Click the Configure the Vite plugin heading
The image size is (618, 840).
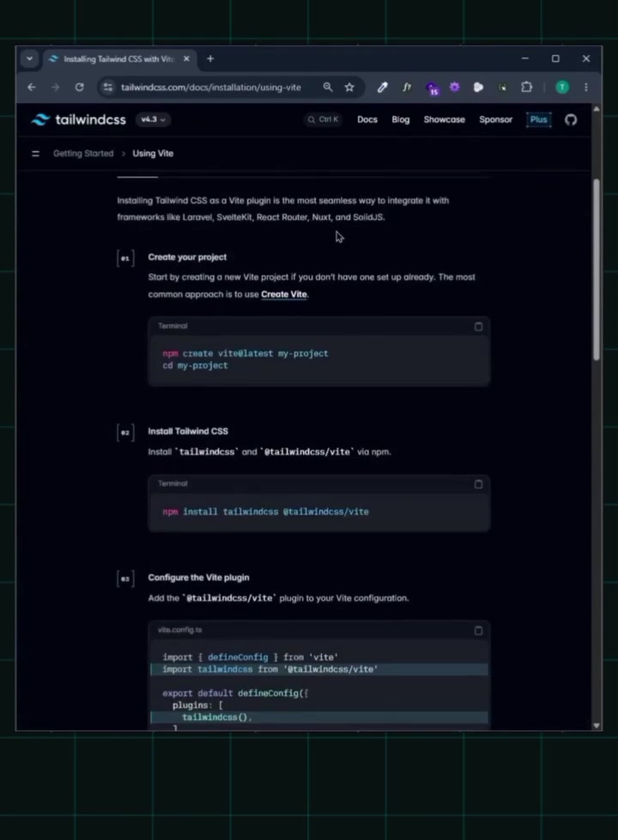tap(198, 577)
